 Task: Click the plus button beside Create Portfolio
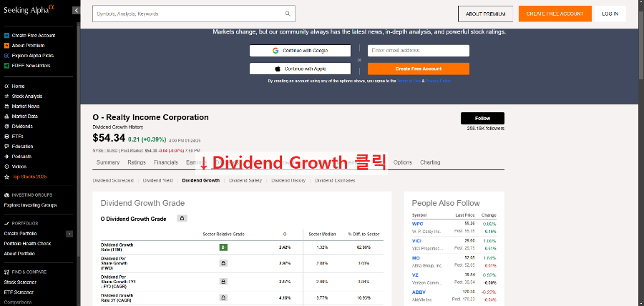[69, 234]
